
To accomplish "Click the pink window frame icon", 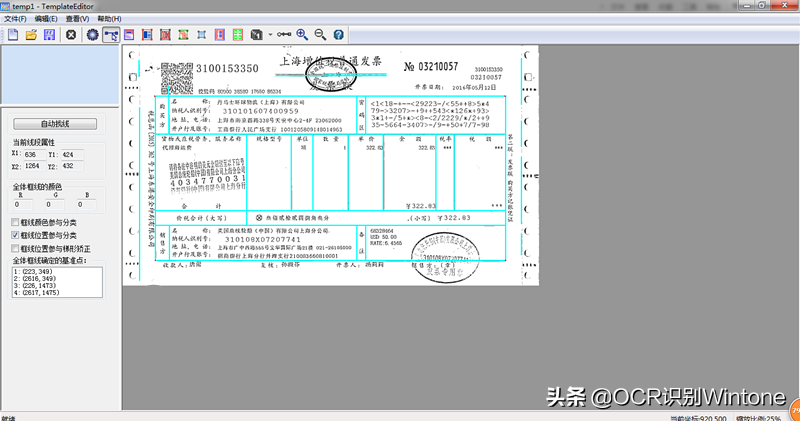I will click(x=129, y=35).
